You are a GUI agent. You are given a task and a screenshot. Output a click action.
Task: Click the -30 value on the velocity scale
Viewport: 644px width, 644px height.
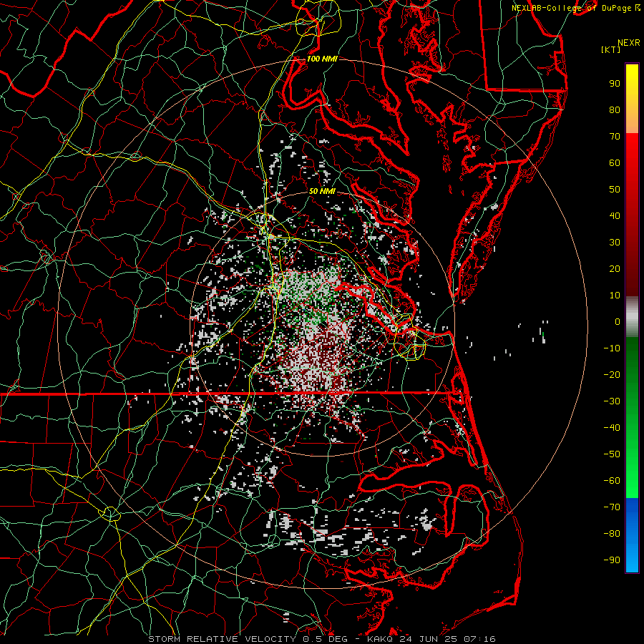(x=612, y=401)
